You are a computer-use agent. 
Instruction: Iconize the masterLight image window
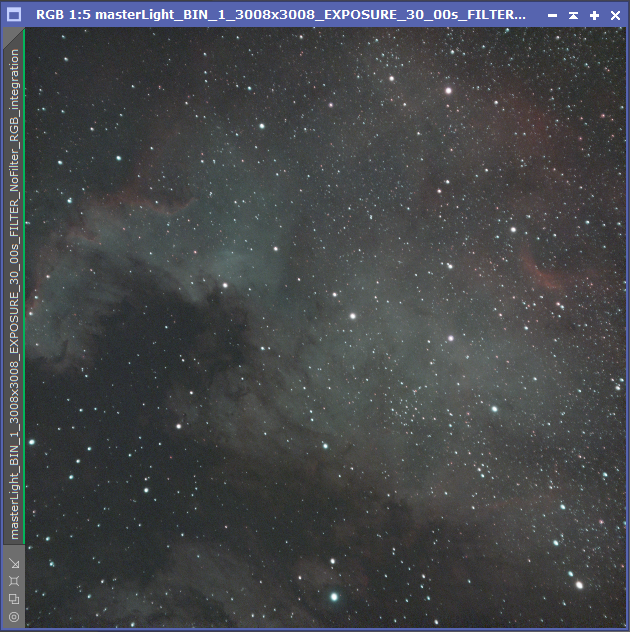[x=553, y=15]
